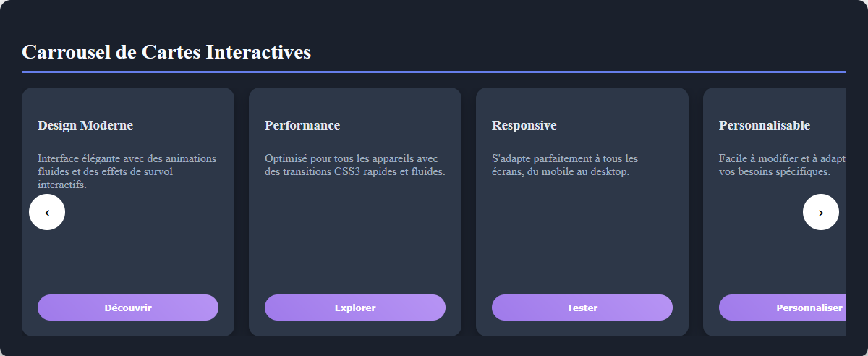
Task: Click the blue divider line under heading
Action: [434, 72]
